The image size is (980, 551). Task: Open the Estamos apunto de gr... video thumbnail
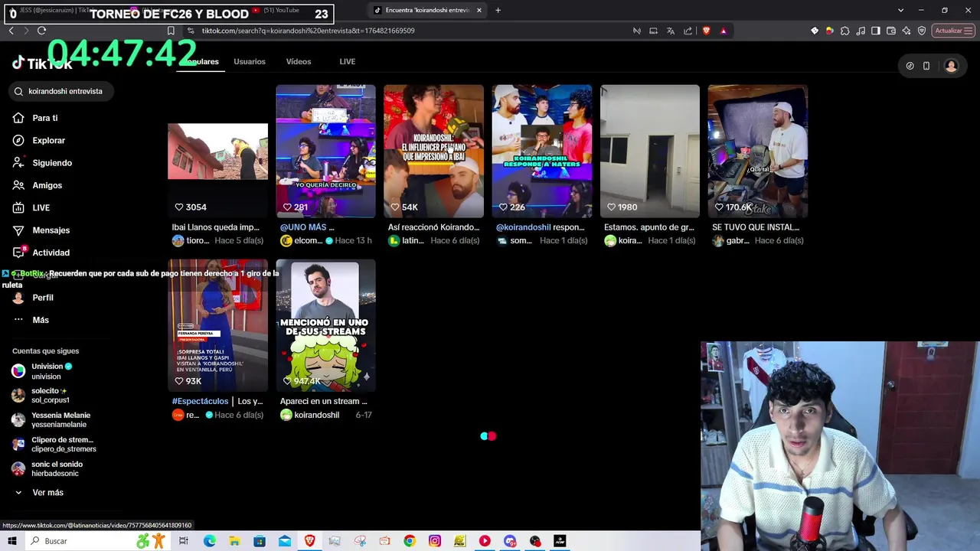click(649, 152)
